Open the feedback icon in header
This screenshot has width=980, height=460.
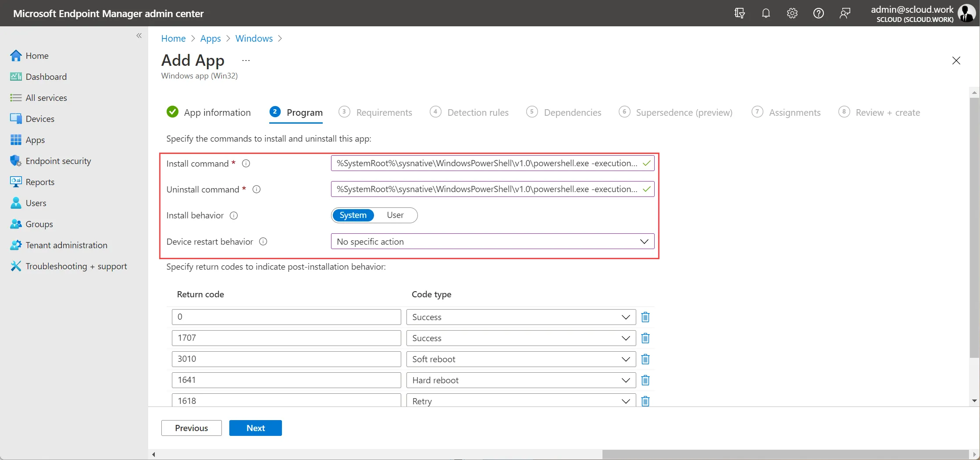point(845,13)
